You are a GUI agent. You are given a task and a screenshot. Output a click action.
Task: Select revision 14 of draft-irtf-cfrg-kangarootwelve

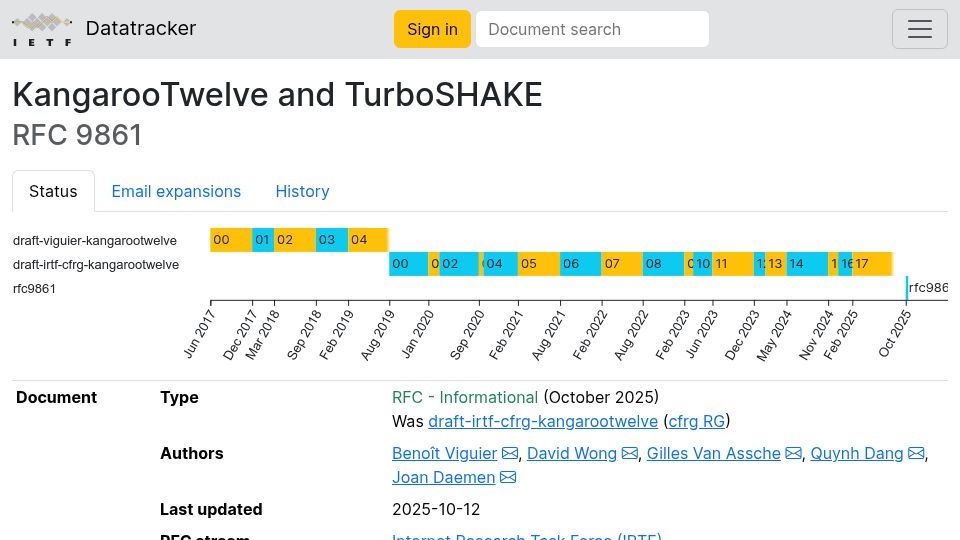click(808, 264)
